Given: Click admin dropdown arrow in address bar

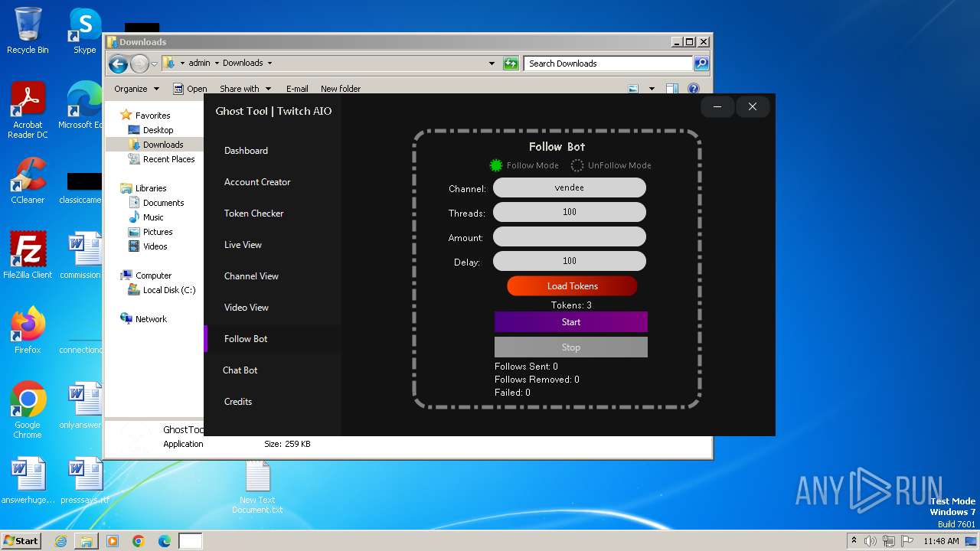Looking at the screenshot, I should 217,64.
